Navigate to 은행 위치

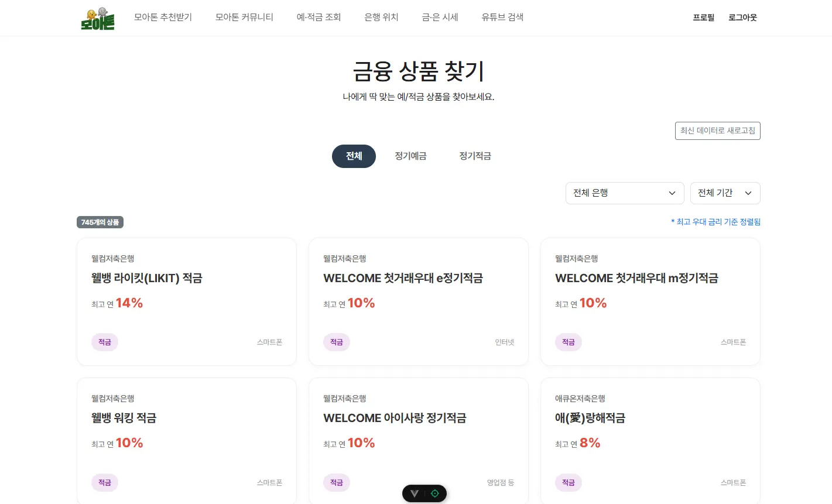click(x=381, y=18)
